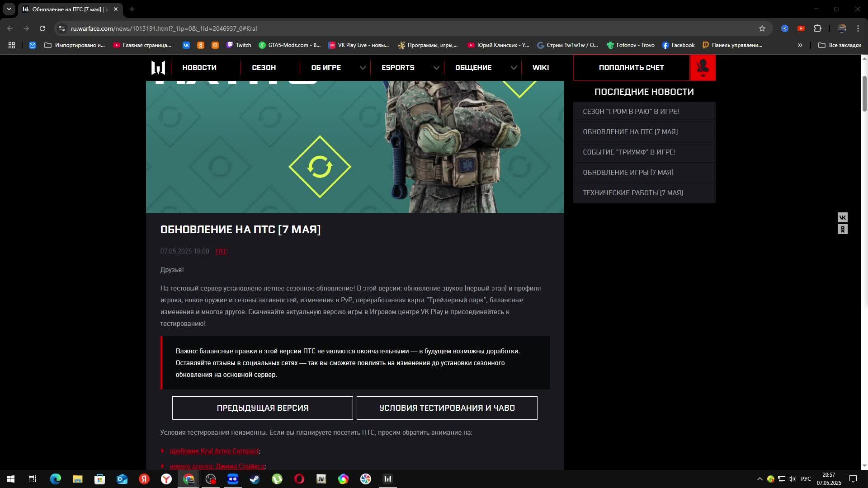Expand the ОБ ИГРЕ menu chevron
Viewport: 868px width, 488px height.
[x=363, y=68]
